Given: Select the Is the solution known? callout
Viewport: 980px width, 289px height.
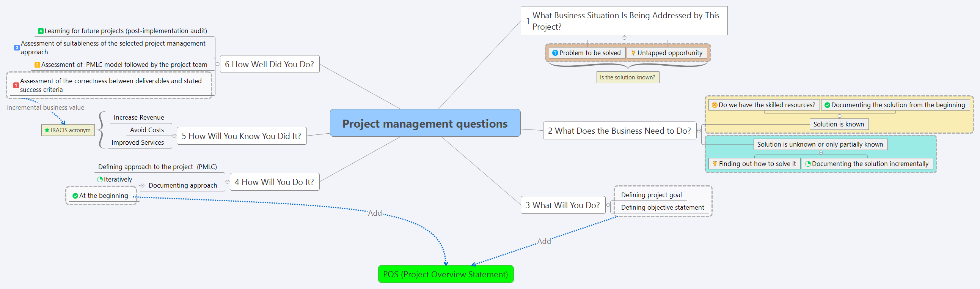Looking at the screenshot, I should (x=628, y=77).
